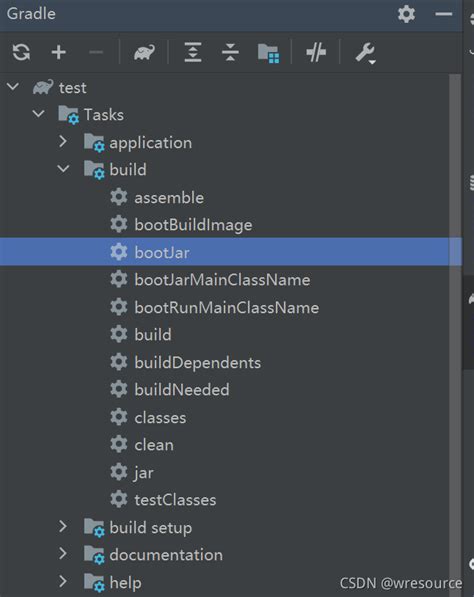The height and width of the screenshot is (597, 474).
Task: Show dependencies analyzer folder icon
Action: point(268,53)
